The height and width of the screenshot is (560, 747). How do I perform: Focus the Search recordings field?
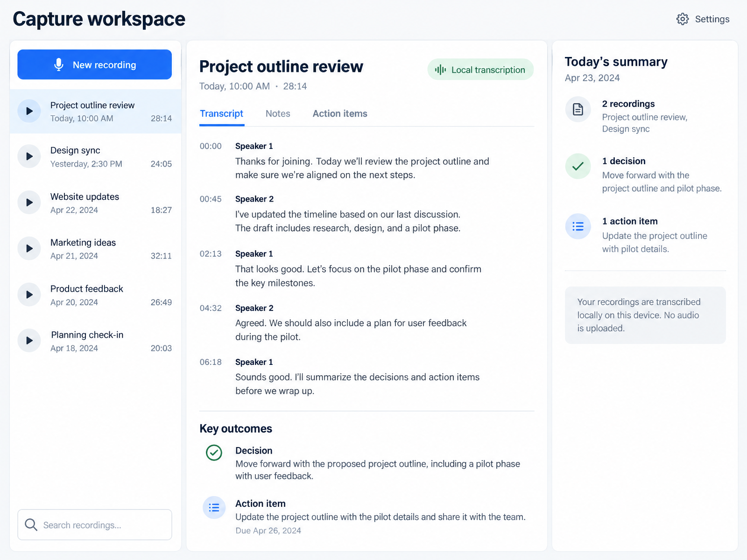tap(95, 525)
